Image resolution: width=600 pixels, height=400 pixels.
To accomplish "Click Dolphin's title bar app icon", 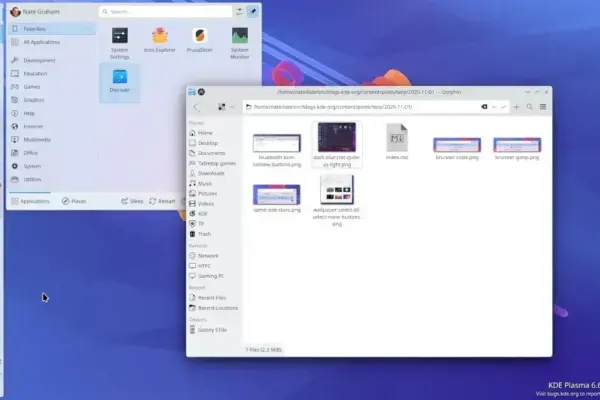I will pyautogui.click(x=192, y=92).
